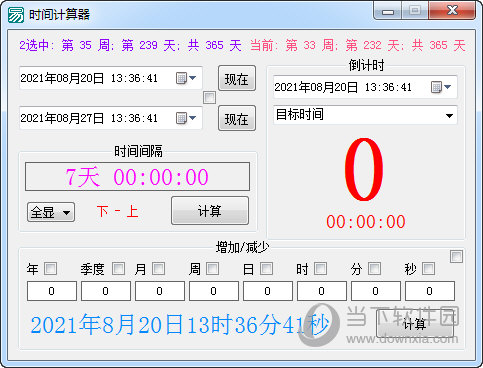Enable the 季度 checkbox
This screenshot has width=483, height=368.
[x=118, y=268]
